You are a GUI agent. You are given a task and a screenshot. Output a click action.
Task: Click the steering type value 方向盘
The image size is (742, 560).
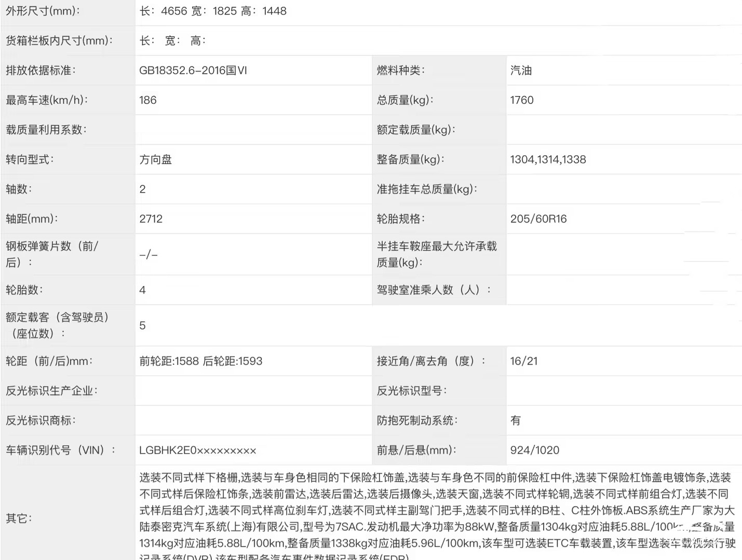(156, 160)
